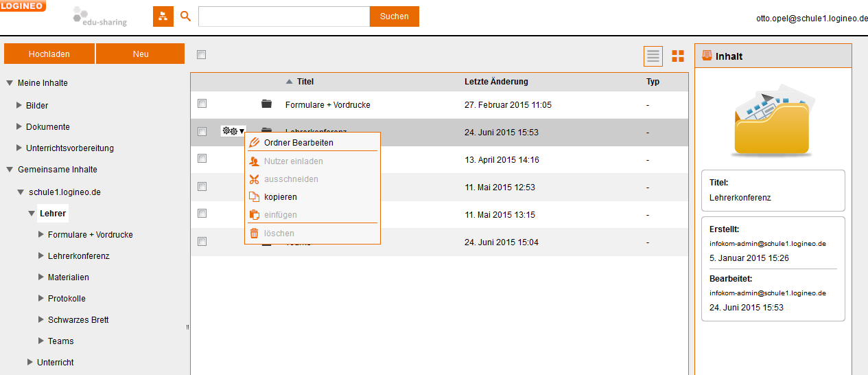Select Formulare + Vordrucke in folder tree

pos(91,235)
